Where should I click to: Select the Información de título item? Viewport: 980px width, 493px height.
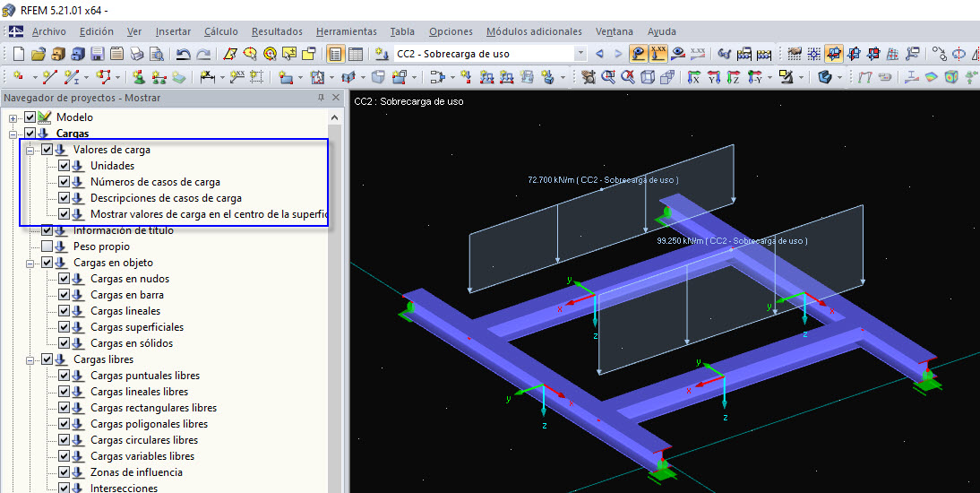tap(123, 231)
